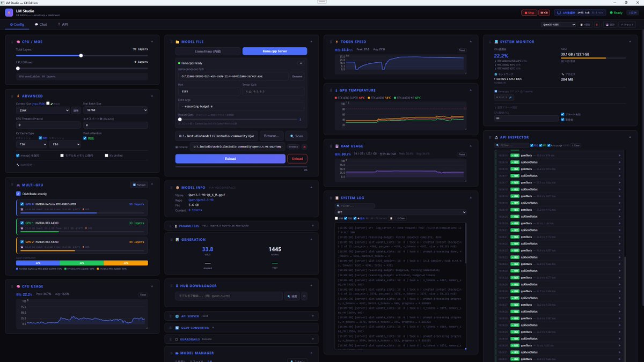
Task: Toggle the KV cache sync checkbox
Action: (x=40, y=138)
